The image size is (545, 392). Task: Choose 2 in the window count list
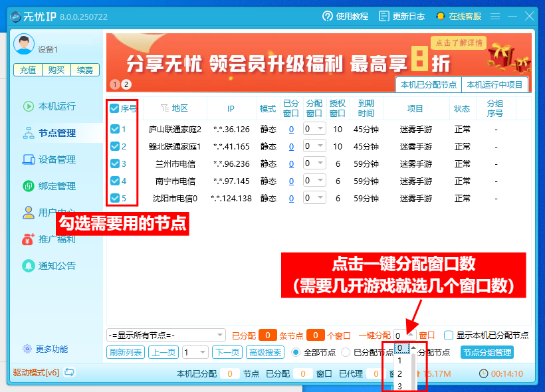[x=400, y=374]
